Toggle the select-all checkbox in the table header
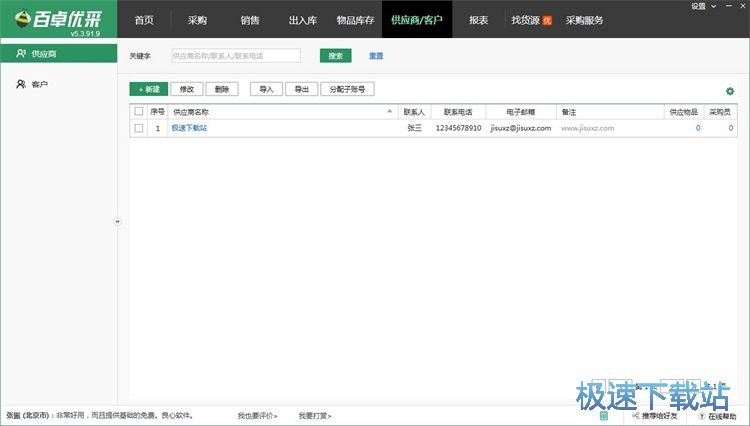 139,111
